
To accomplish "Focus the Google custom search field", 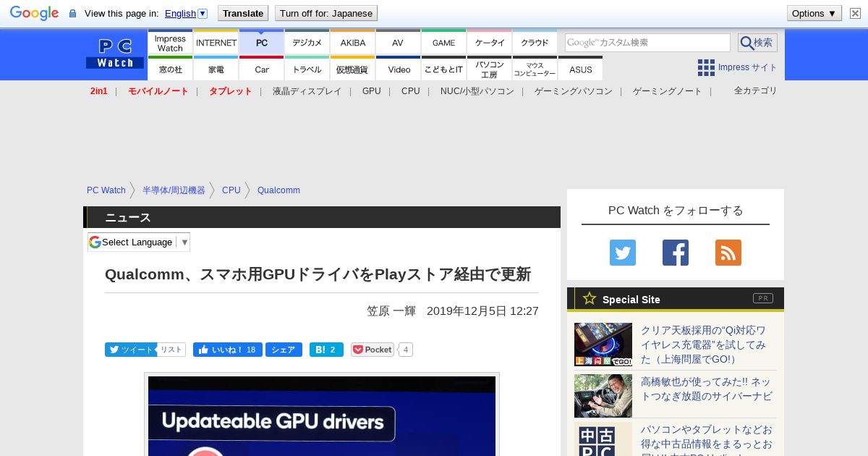I will pyautogui.click(x=647, y=43).
